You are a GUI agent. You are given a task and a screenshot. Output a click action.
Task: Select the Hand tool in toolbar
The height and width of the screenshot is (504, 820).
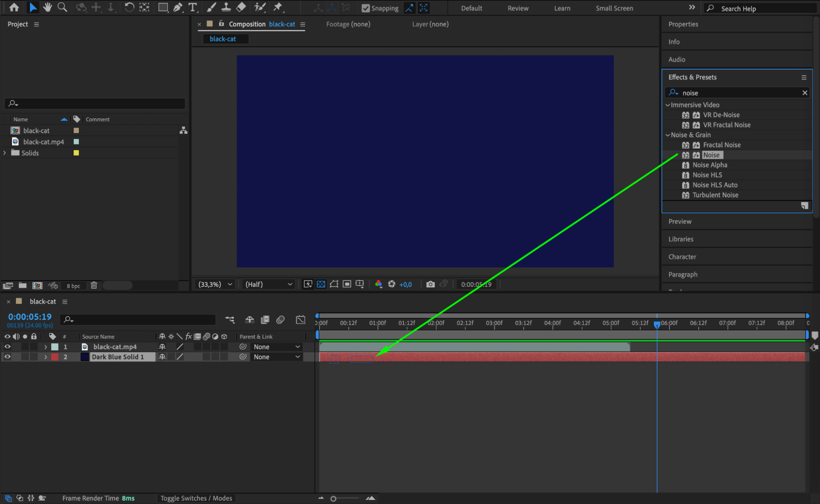pyautogui.click(x=47, y=7)
